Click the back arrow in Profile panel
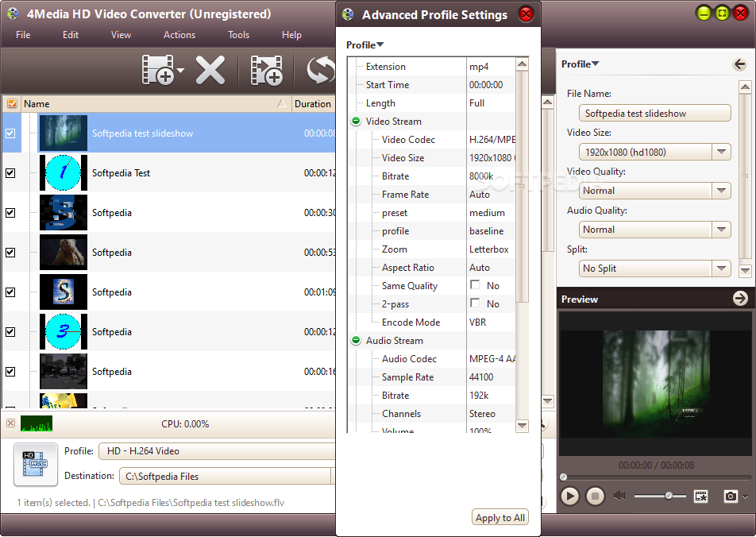 (739, 64)
